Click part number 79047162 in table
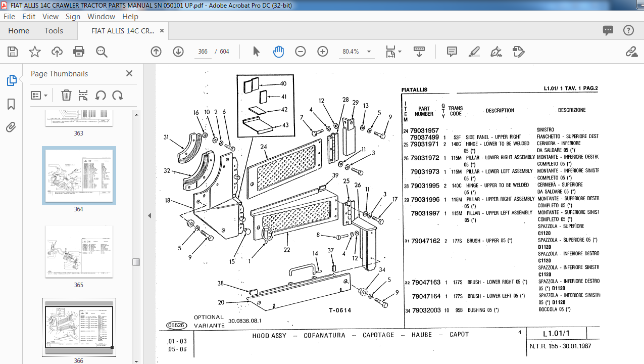The height and width of the screenshot is (364, 644). tap(426, 241)
